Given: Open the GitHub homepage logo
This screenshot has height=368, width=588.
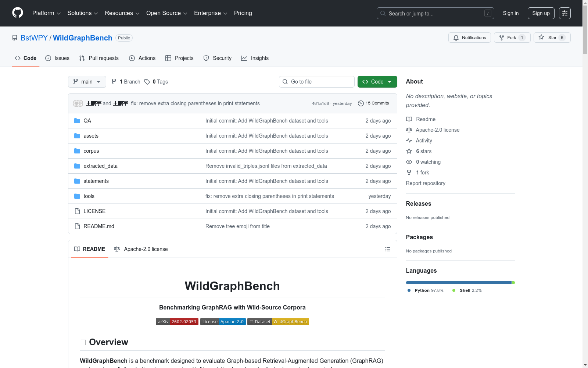Looking at the screenshot, I should [x=18, y=13].
